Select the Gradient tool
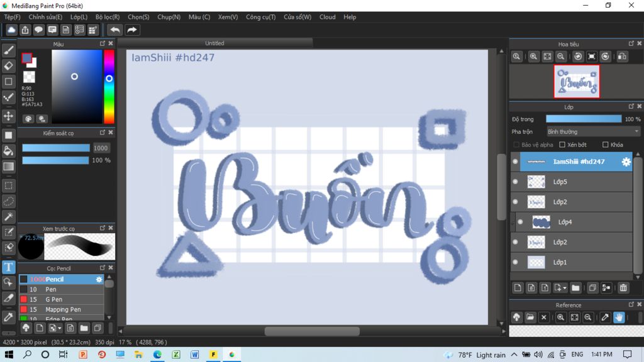This screenshot has height=362, width=644. pyautogui.click(x=9, y=167)
